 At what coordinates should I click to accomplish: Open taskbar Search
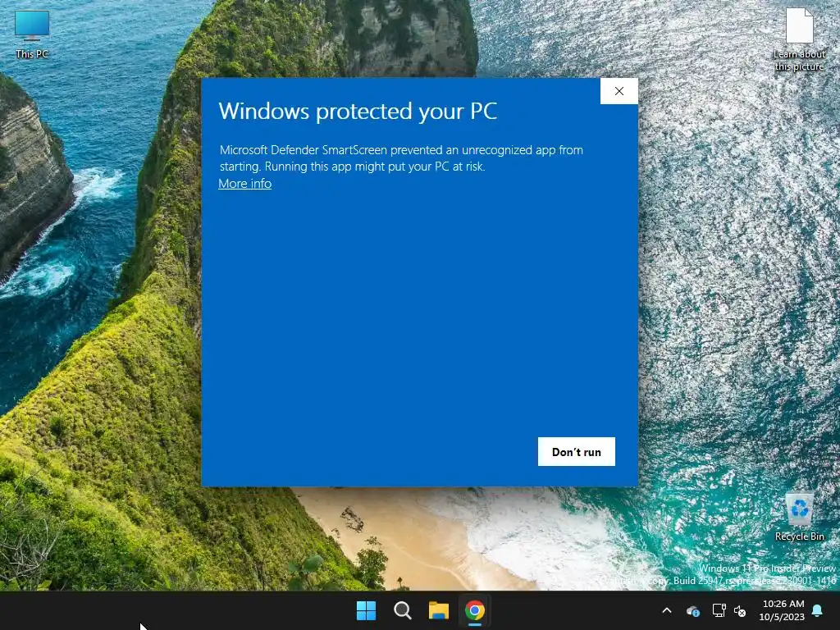point(402,610)
